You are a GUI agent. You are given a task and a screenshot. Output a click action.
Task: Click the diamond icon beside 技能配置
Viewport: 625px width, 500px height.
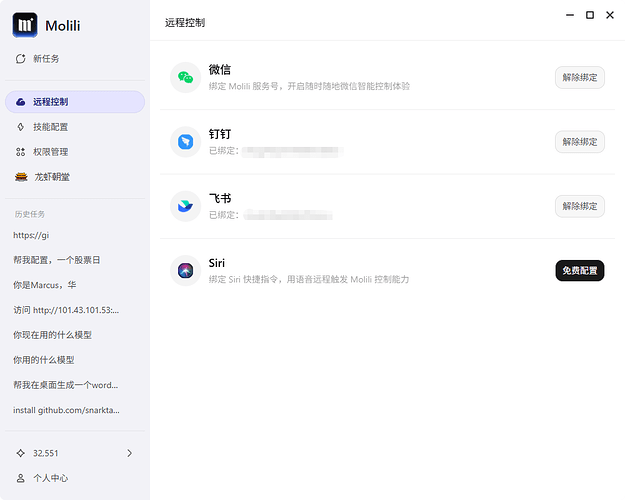tap(20, 127)
